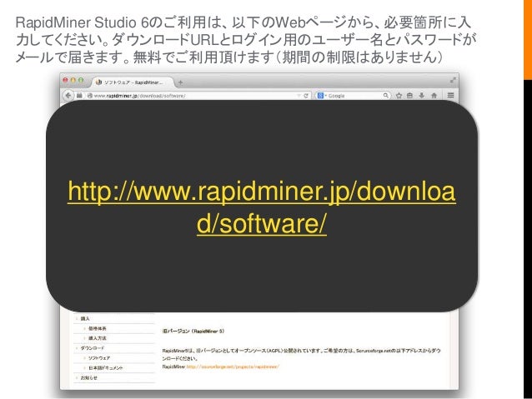Open 価格体系 sidebar item

[x=98, y=328]
